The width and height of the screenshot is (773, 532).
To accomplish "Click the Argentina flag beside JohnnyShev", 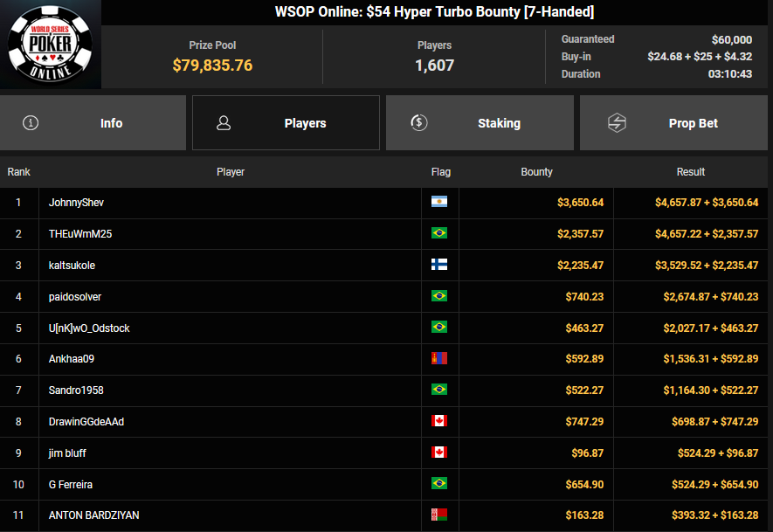I will pos(439,203).
